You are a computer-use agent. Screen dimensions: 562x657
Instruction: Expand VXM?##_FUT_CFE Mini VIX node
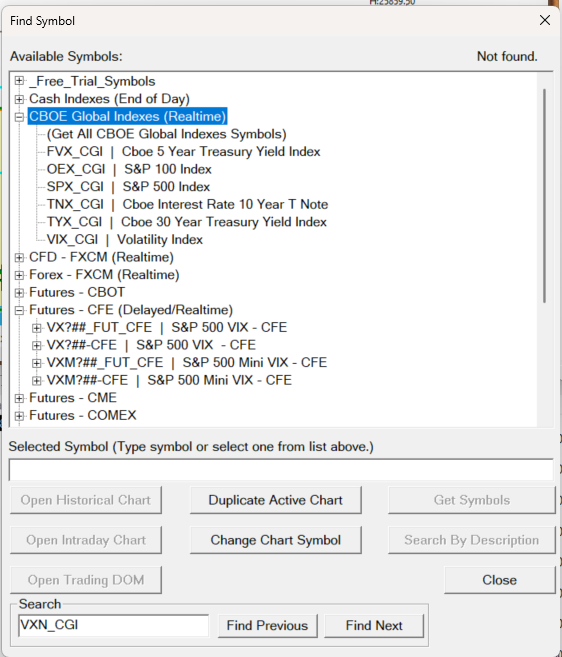tap(37, 363)
